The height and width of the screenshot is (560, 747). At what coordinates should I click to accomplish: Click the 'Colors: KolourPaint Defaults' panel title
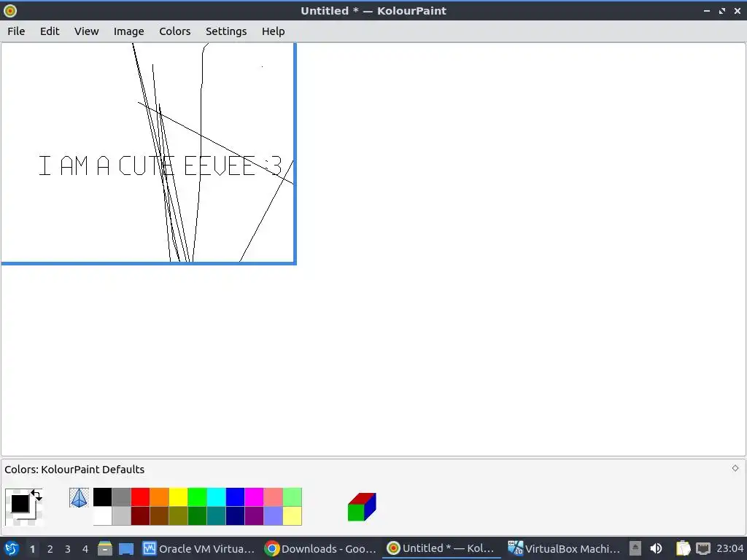(74, 470)
